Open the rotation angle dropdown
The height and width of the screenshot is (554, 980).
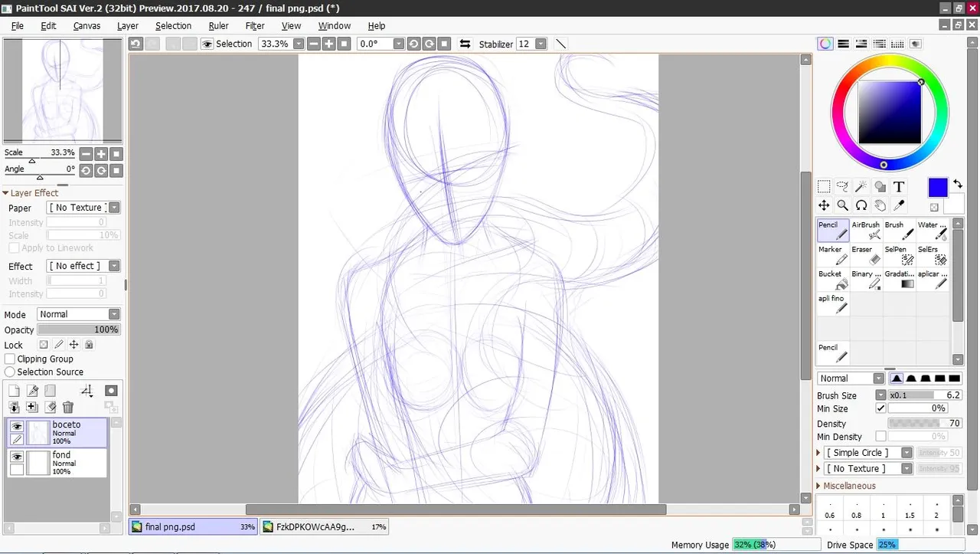click(x=398, y=44)
